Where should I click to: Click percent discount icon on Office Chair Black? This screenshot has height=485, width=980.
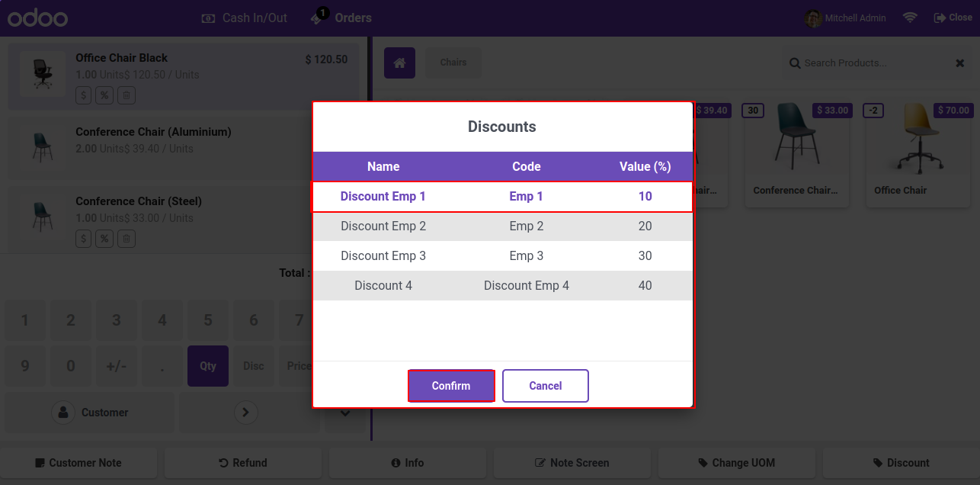[x=105, y=95]
